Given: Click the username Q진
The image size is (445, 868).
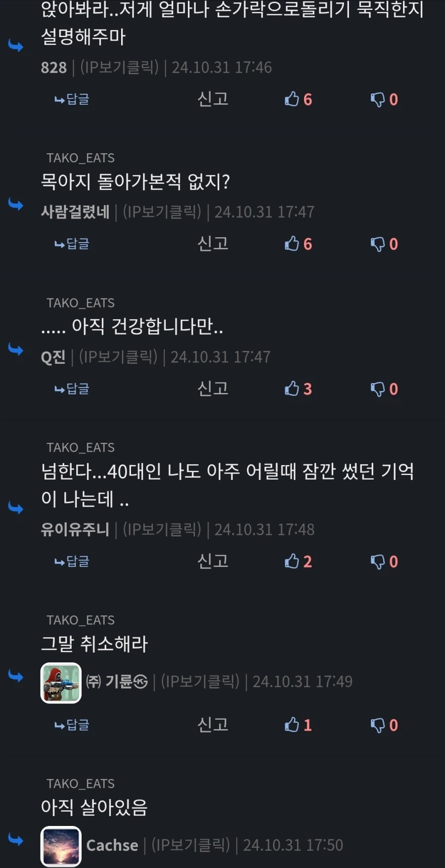Looking at the screenshot, I should [x=53, y=356].
